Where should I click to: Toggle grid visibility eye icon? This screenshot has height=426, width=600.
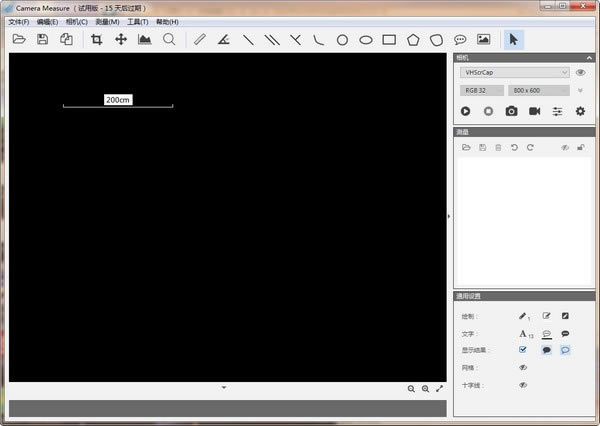522,367
